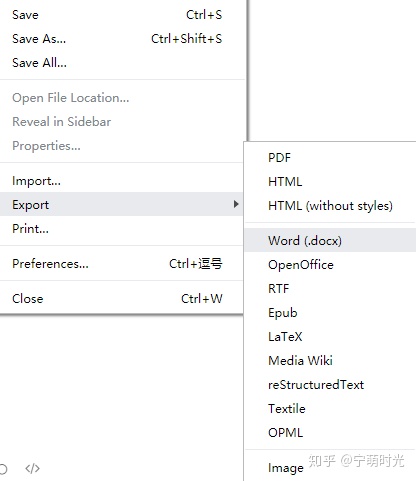Select Save from the File menu
This screenshot has width=416, height=481.
tap(122, 15)
